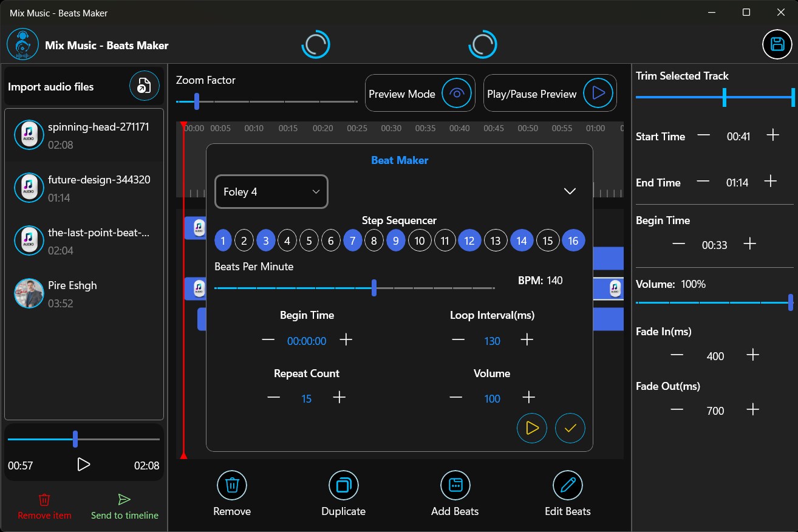The image size is (798, 532).
Task: Enable Preview Mode
Action: [x=420, y=93]
